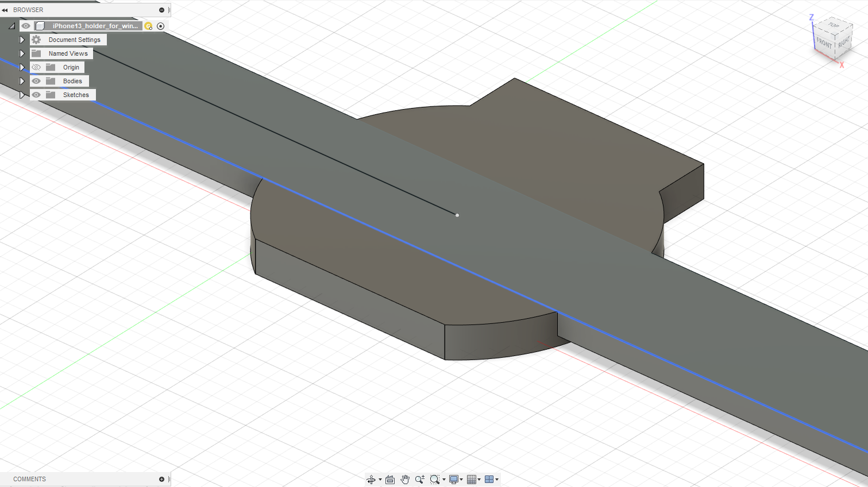Click the BROWSER panel title
868x487 pixels.
28,10
